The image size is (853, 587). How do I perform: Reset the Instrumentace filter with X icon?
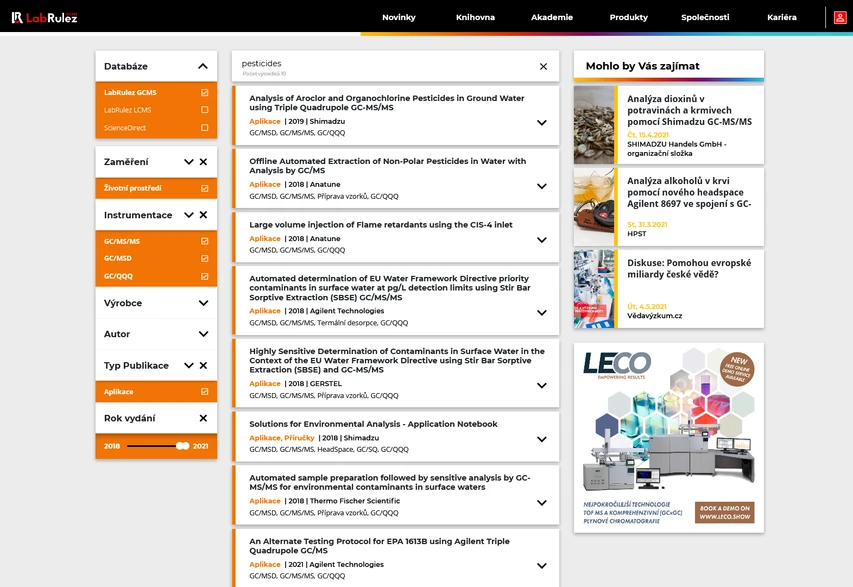[x=203, y=215]
